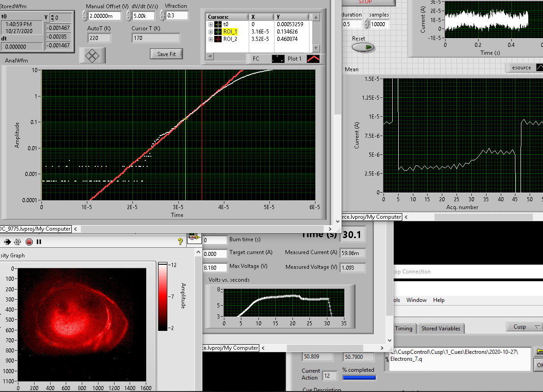
Task: Open the Window menu
Action: 416,300
